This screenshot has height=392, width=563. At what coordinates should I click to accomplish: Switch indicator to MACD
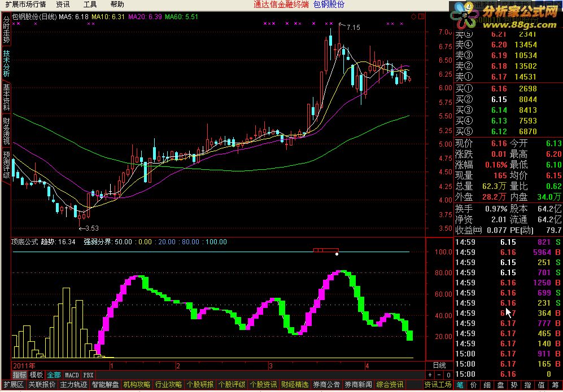[72, 375]
